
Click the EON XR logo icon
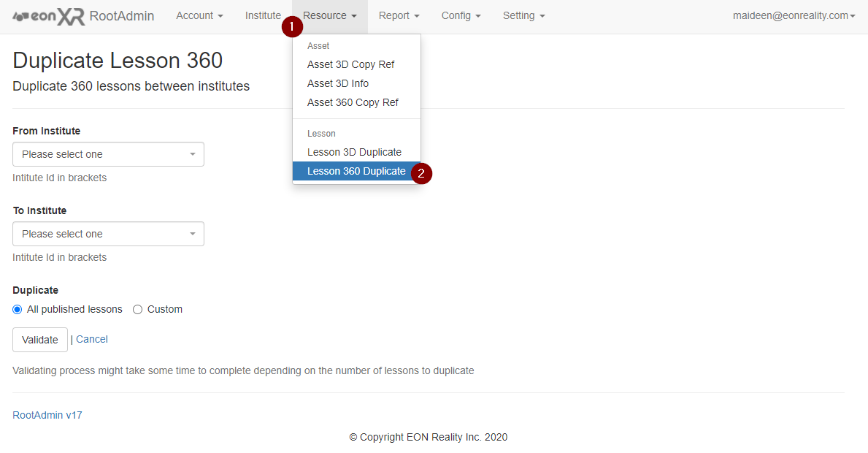tap(49, 16)
